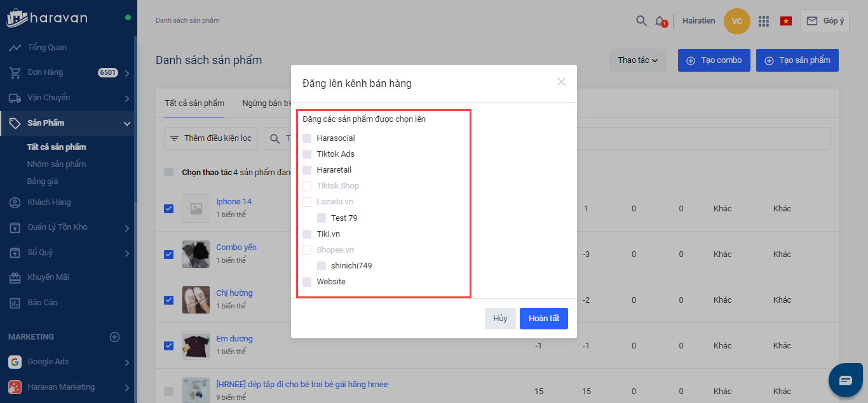
Task: Uncheck the Em dương product row
Action: (x=168, y=345)
